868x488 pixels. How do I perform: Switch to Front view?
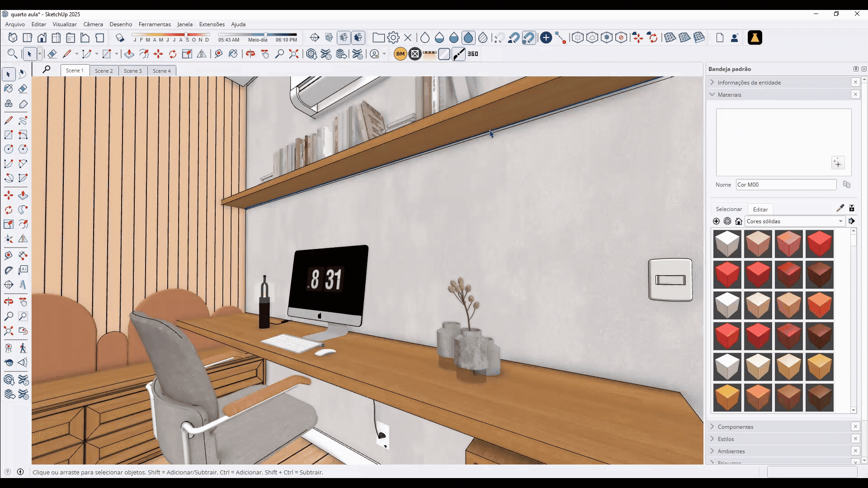point(42,38)
